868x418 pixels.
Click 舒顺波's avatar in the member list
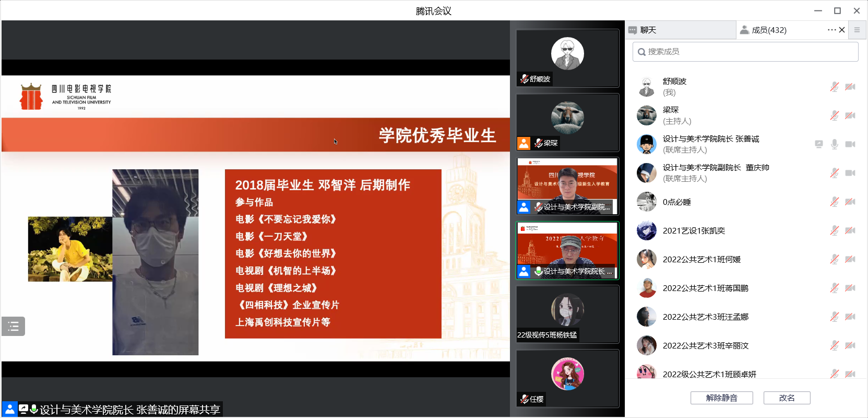tap(647, 87)
